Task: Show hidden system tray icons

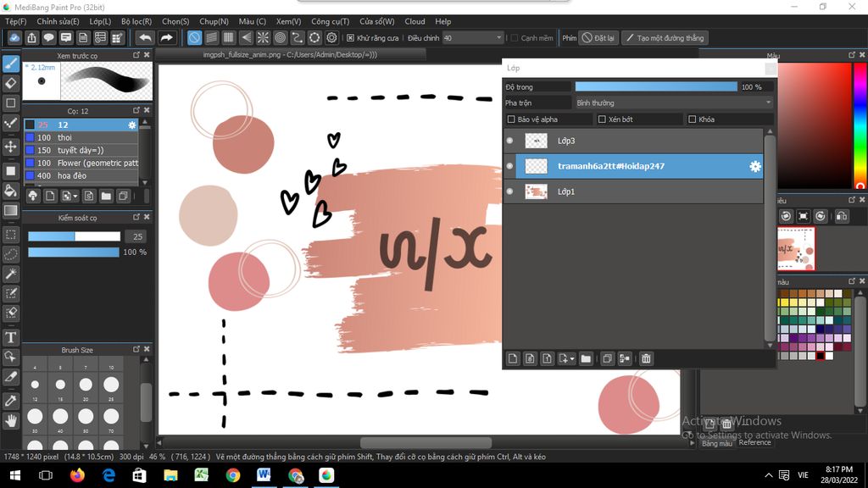Action: click(x=768, y=475)
